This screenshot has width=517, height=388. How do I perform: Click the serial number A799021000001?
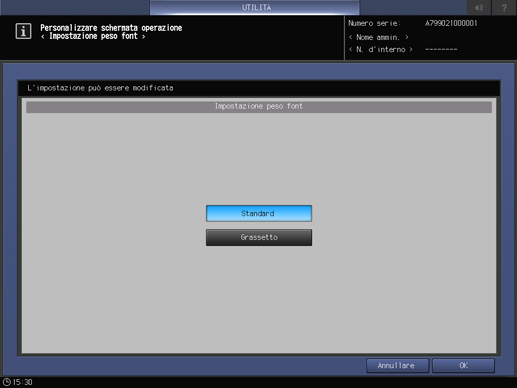point(451,23)
